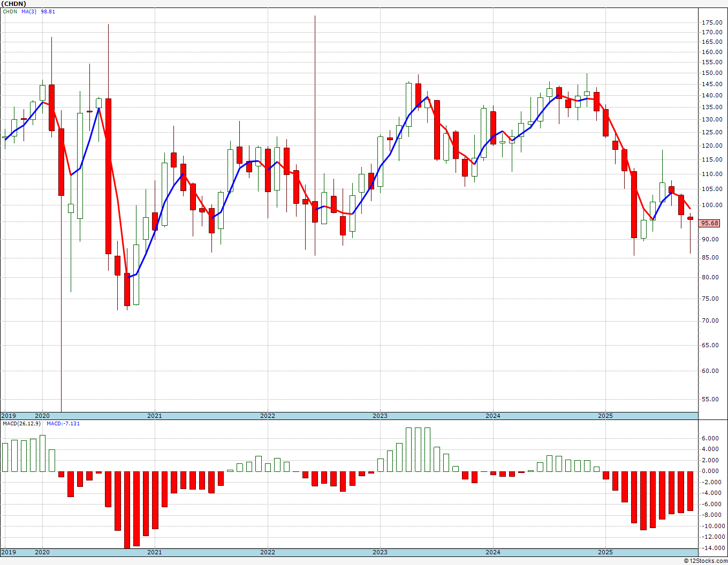This screenshot has height=565, width=728.
Task: Select the 110.00 price axis label
Action: 711,174
